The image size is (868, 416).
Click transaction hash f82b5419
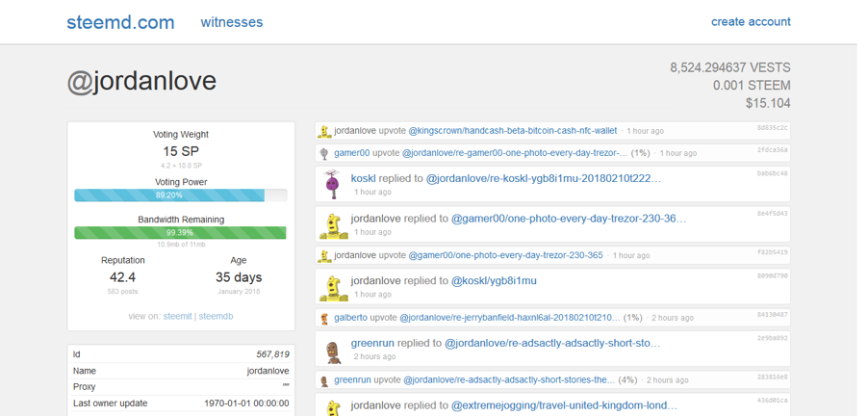[772, 252]
